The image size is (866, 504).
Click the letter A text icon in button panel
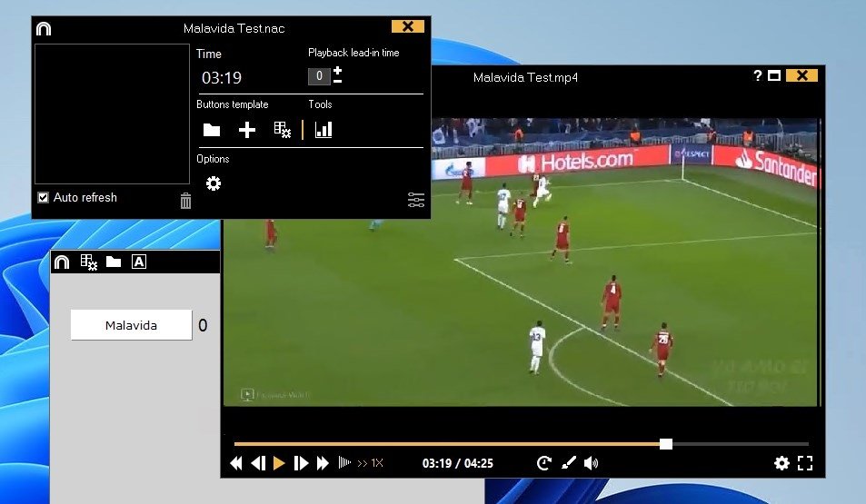(139, 262)
